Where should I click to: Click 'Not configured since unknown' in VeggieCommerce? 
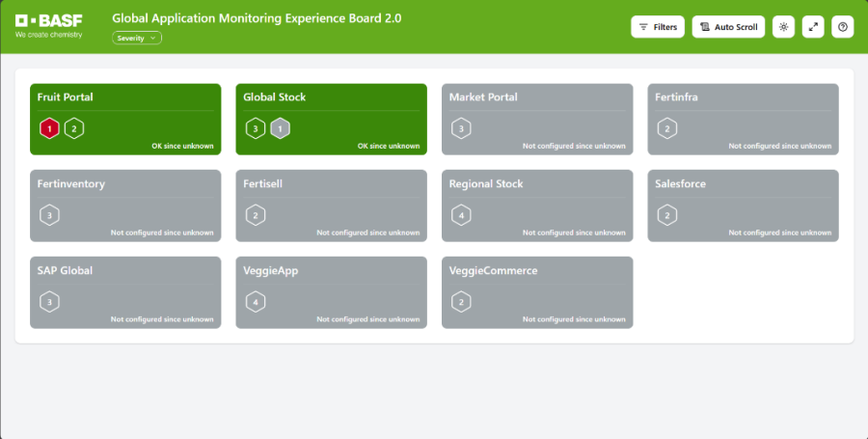pyautogui.click(x=574, y=319)
